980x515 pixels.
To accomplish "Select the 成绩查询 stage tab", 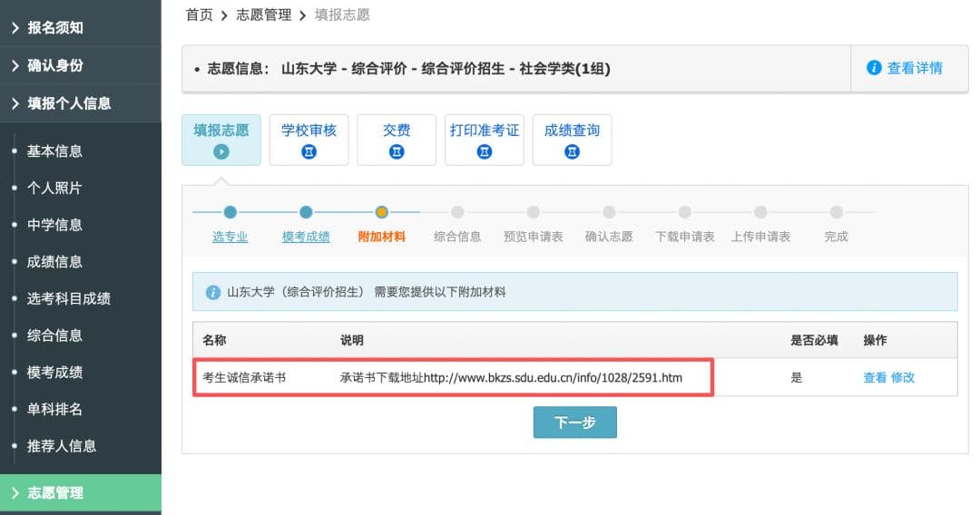I will pos(572,140).
